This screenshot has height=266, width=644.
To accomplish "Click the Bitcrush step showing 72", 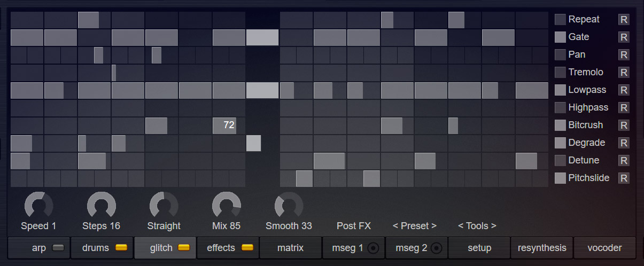I will pyautogui.click(x=224, y=126).
